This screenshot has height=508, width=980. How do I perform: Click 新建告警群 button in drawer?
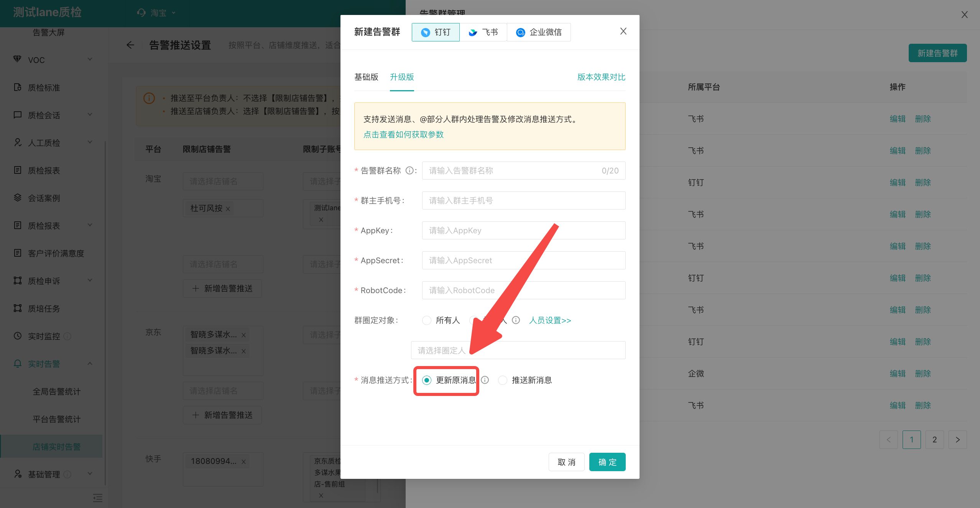point(937,53)
